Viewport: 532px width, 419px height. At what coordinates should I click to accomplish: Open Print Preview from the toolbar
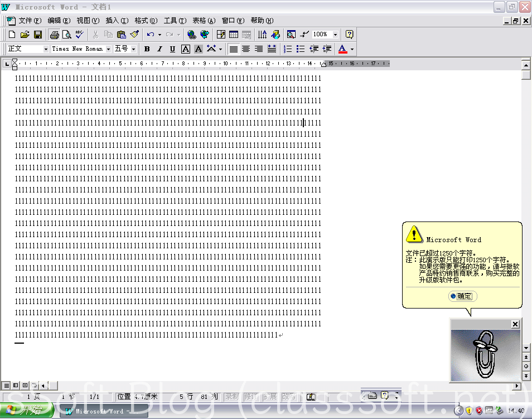67,35
